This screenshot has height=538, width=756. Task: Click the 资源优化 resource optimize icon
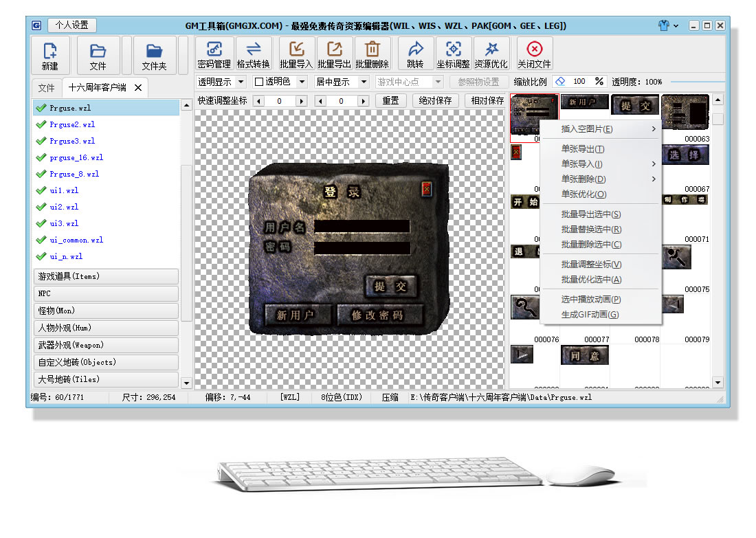tap(491, 49)
